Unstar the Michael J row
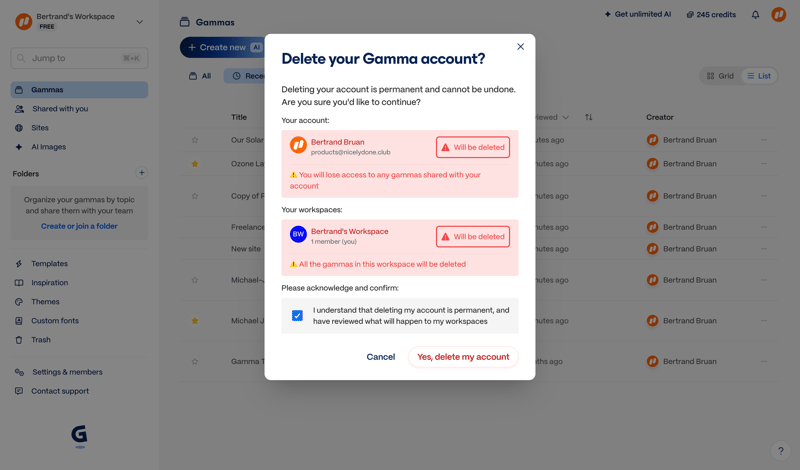The image size is (800, 470). coord(195,321)
